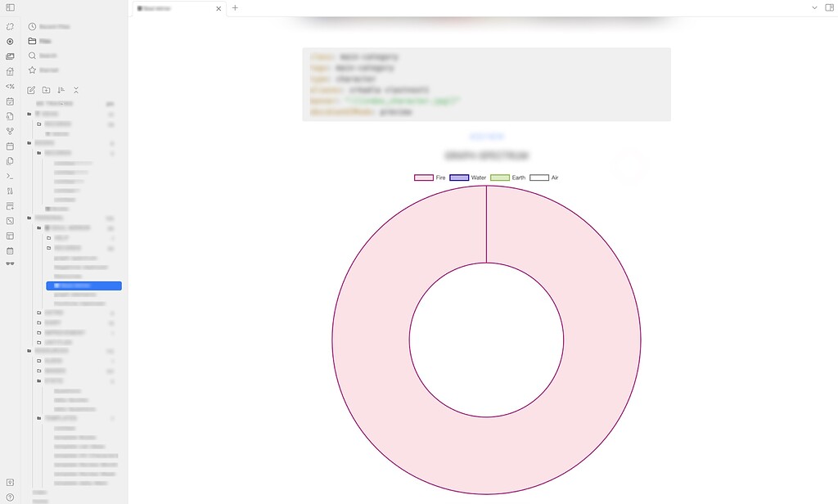Collapse all folders in the file explorer
The image size is (838, 504).
click(76, 90)
